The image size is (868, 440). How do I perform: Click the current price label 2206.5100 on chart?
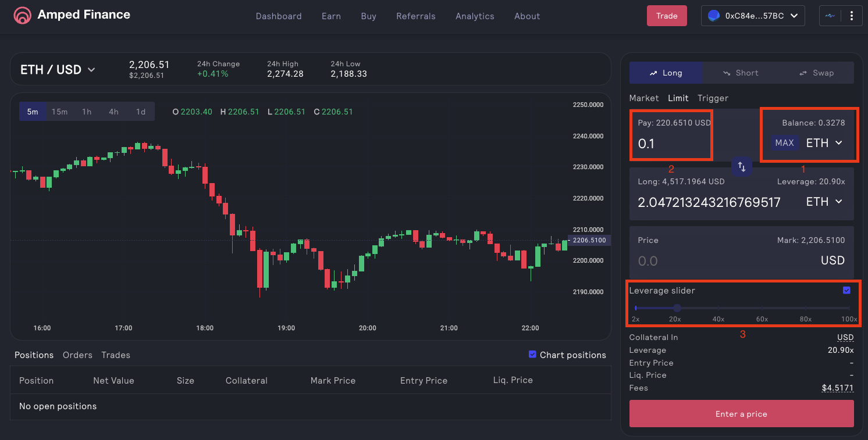589,240
